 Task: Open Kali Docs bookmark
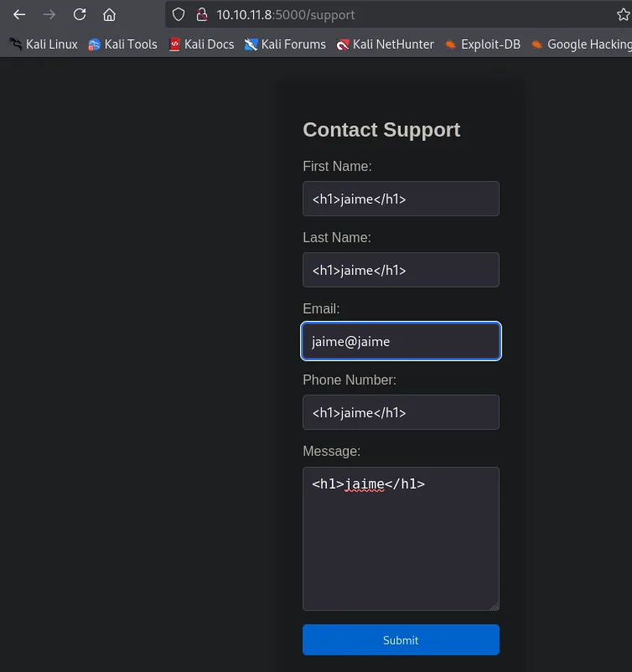[x=201, y=44]
